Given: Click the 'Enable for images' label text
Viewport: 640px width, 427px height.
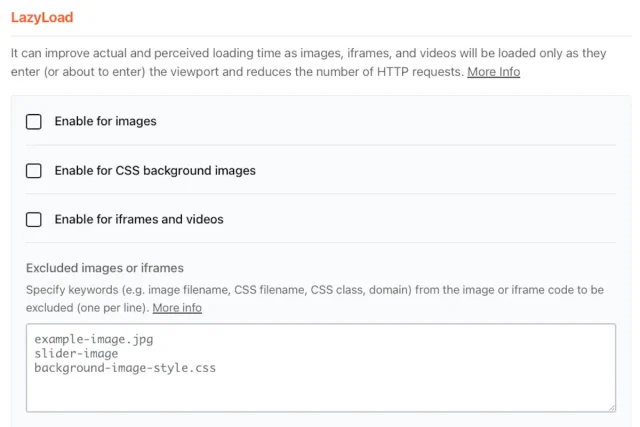Looking at the screenshot, I should point(105,122).
